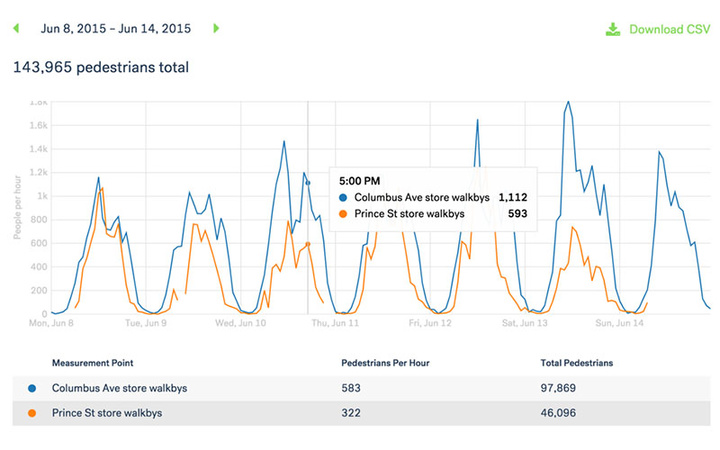This screenshot has height=450, width=720.
Task: Click orange dot inside the 5:00 PM tooltip
Action: pos(343,213)
